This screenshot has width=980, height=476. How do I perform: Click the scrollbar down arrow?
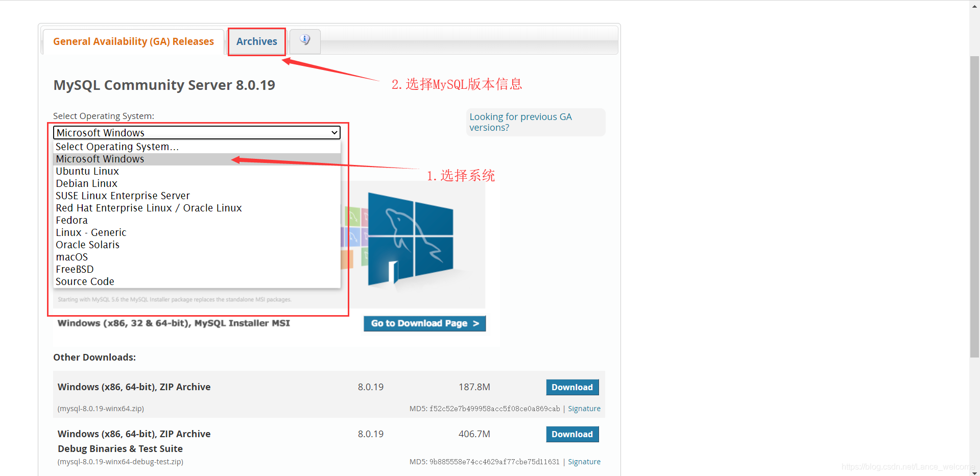(x=974, y=472)
